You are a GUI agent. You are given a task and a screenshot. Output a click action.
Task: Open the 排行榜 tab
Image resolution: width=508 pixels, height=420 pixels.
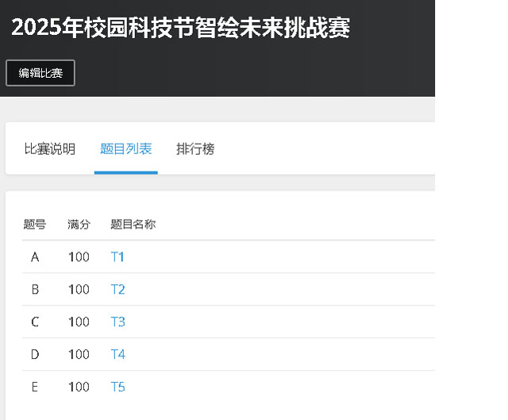pyautogui.click(x=195, y=149)
